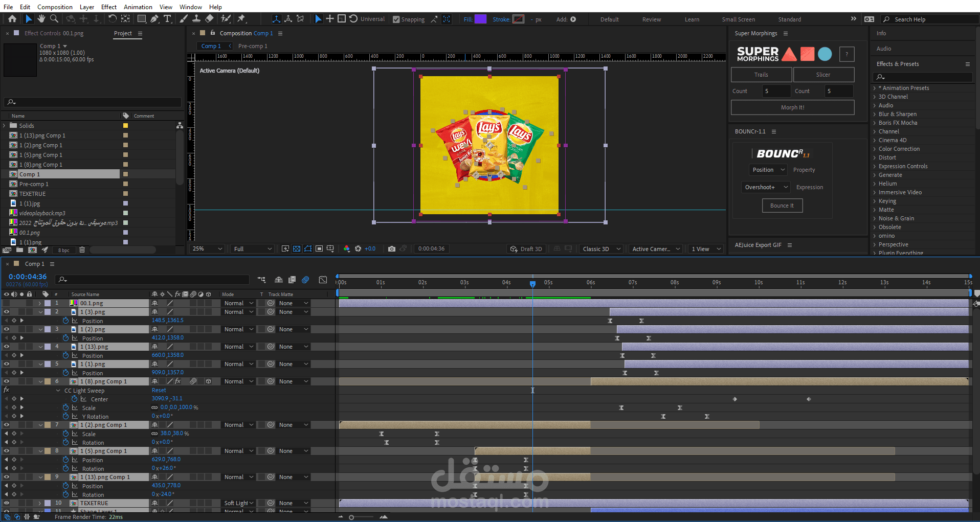
Task: Hide the 1 (3).png layer
Action: tap(7, 312)
